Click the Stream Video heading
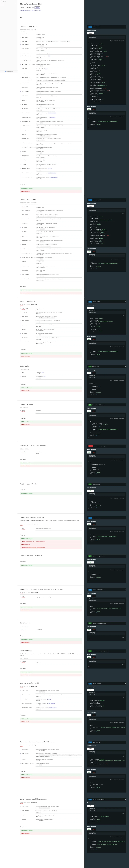This screenshot has height=868, width=129. click(x=25, y=623)
